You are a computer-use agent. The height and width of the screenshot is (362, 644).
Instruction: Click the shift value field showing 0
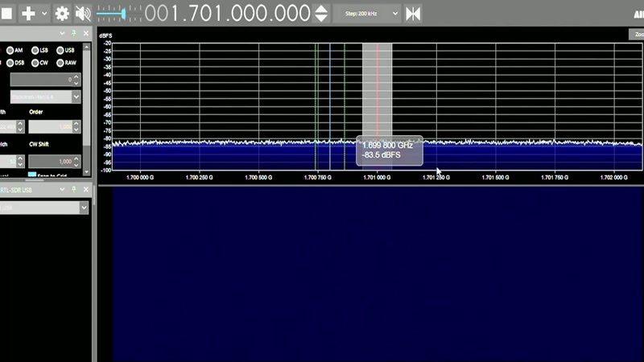(42, 80)
